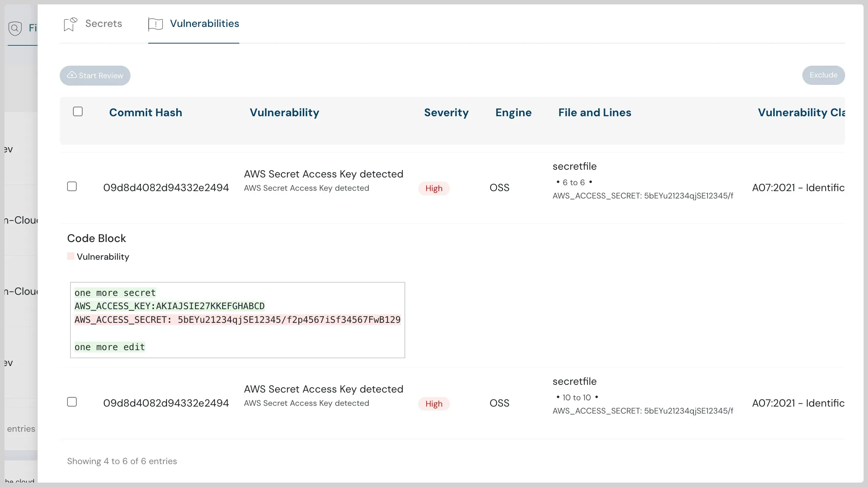Click the Vulnerabilities flag icon
Screen dimensions: 868x487
click(155, 23)
